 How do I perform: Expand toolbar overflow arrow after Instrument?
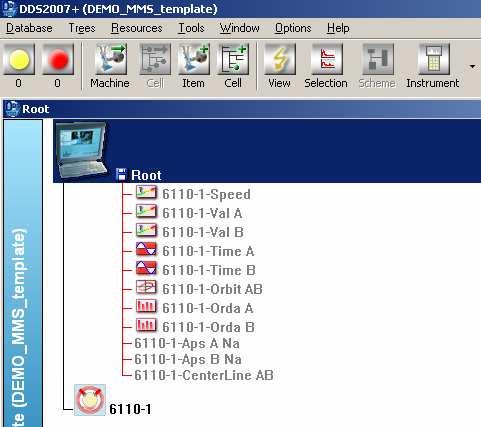(472, 67)
